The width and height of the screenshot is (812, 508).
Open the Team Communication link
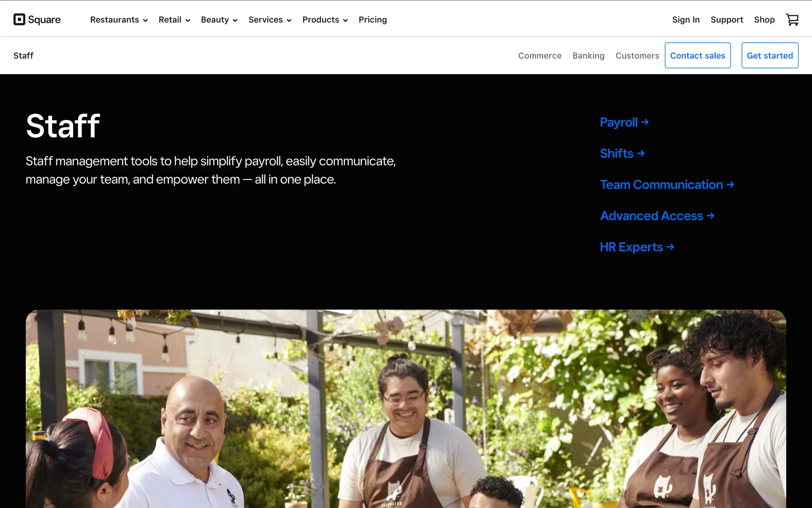[667, 185]
